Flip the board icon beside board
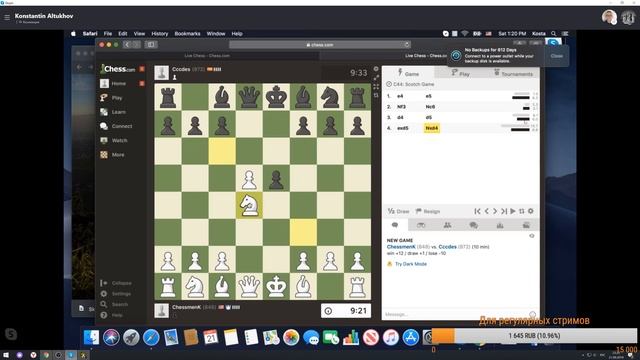 [376, 95]
